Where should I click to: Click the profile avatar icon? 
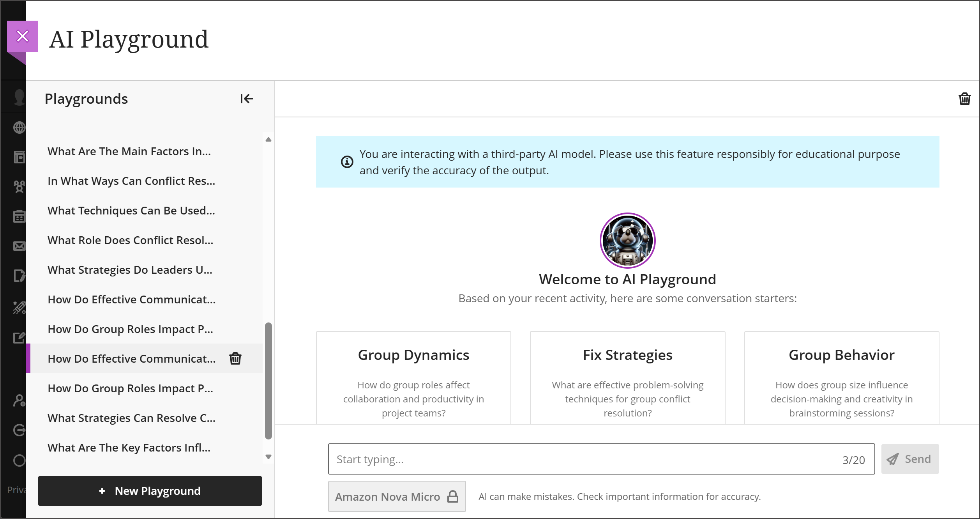19,97
